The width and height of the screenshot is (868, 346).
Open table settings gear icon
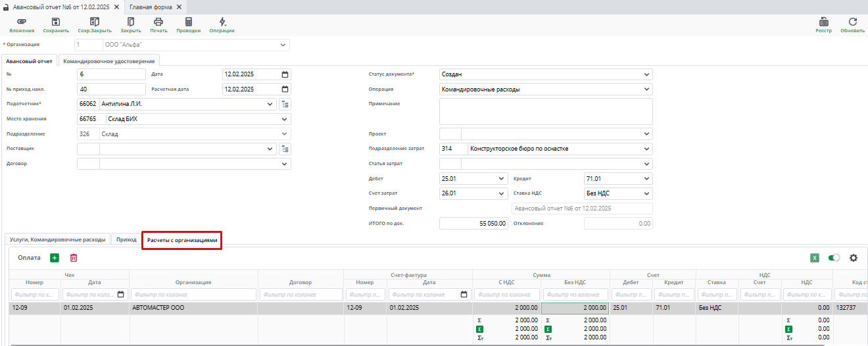[854, 258]
